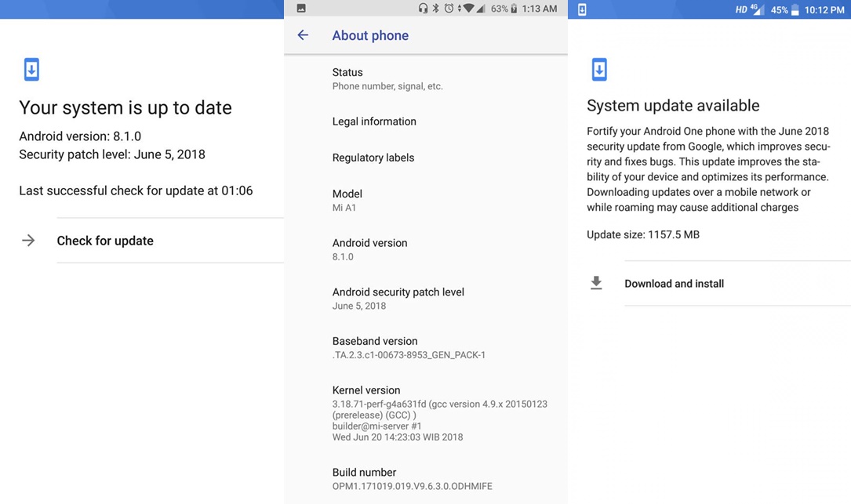Tap the Wi-Fi icon in middle status bar
The image size is (851, 504).
(467, 9)
